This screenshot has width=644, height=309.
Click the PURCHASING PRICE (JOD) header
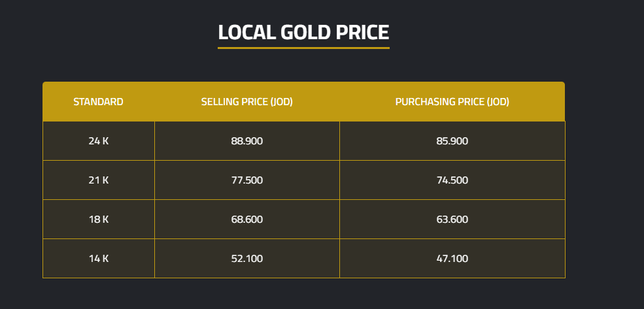(x=452, y=102)
